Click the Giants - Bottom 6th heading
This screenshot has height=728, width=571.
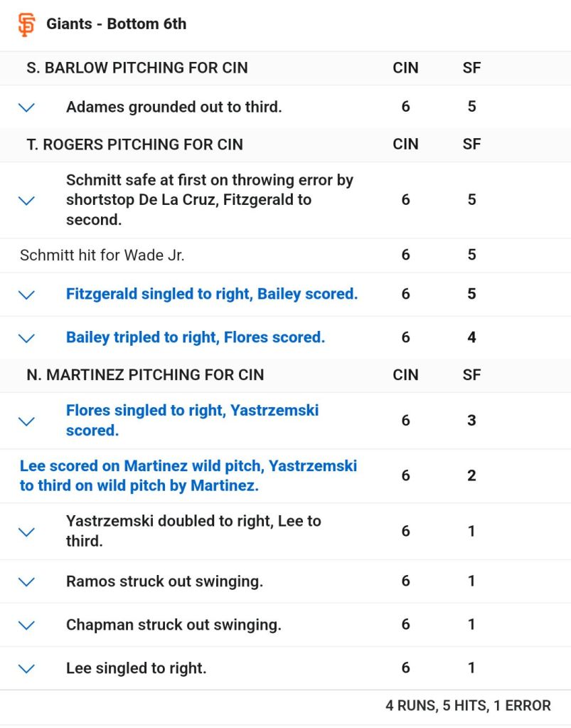[x=116, y=24]
